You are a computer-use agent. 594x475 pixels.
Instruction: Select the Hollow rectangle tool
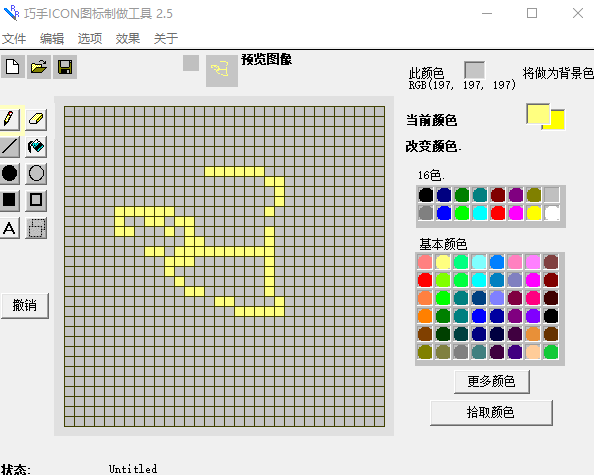click(x=36, y=200)
